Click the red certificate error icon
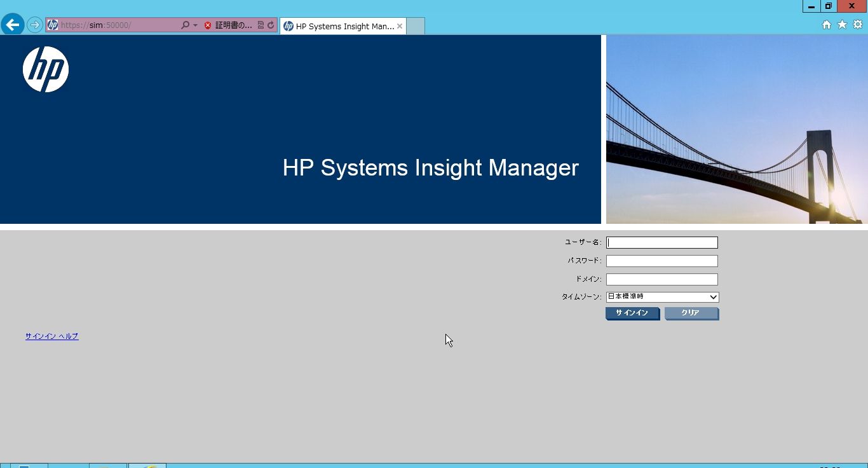Viewport: 868px width, 468px height. tap(208, 25)
